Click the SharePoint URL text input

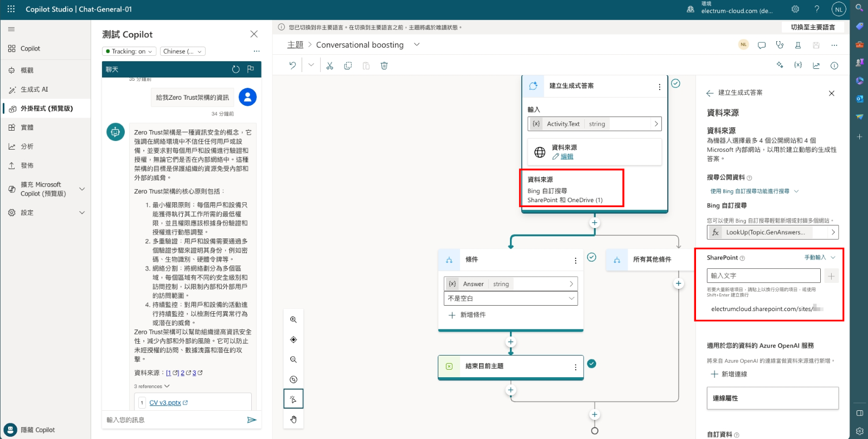[764, 275]
